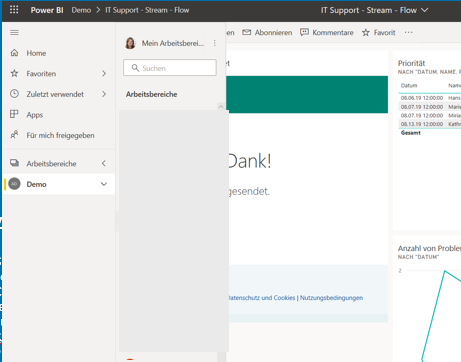Open the toolbar more options ellipsis
This screenshot has width=461, height=362.
point(408,32)
